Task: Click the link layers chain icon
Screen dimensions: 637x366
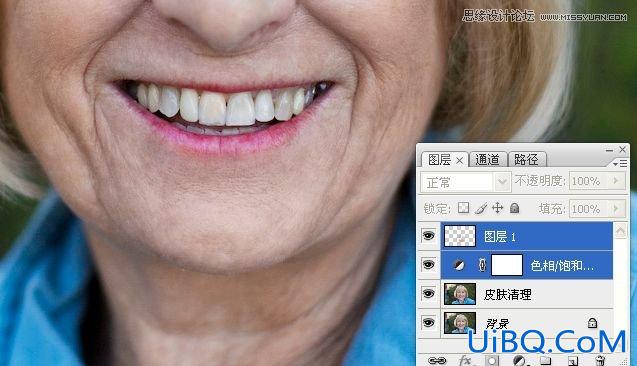Action: [437, 361]
